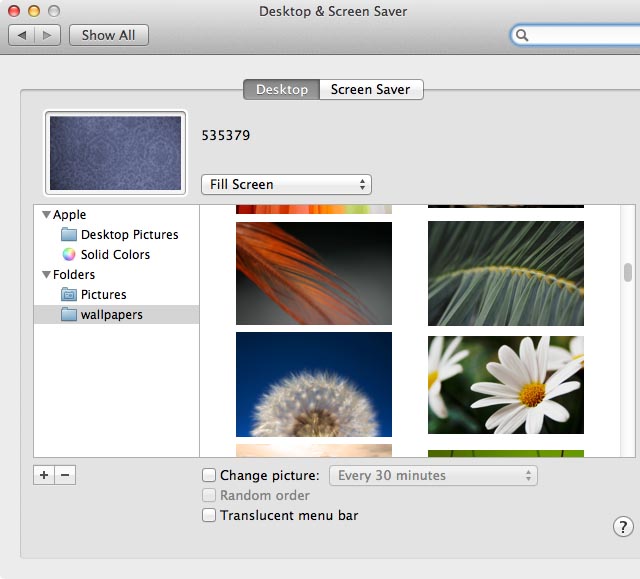
Task: Collapse the Folders section triangle
Action: pyautogui.click(x=46, y=275)
